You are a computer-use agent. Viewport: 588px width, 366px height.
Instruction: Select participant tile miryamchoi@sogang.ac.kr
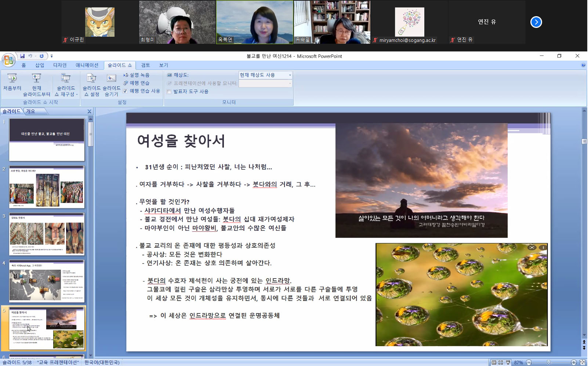click(x=410, y=22)
